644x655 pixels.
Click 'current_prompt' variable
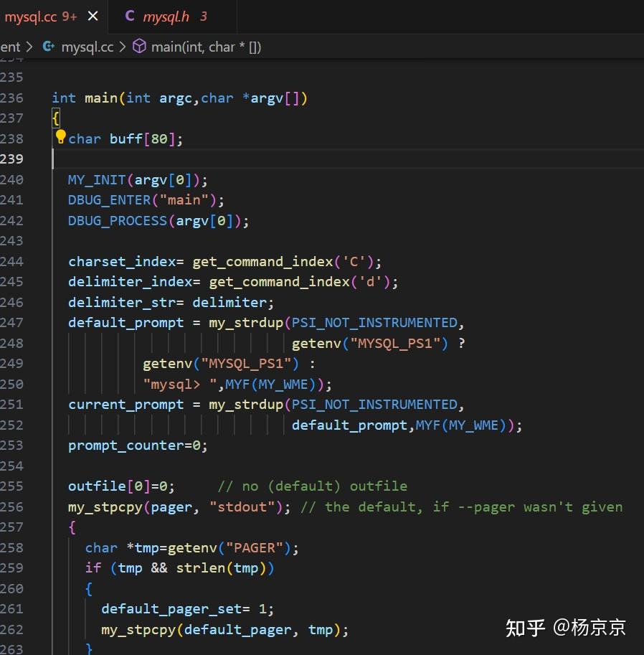click(126, 405)
